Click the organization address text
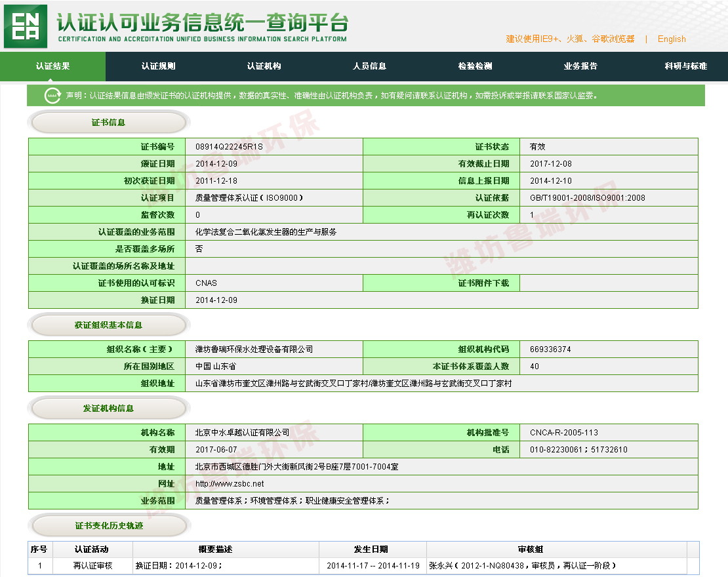 point(354,384)
